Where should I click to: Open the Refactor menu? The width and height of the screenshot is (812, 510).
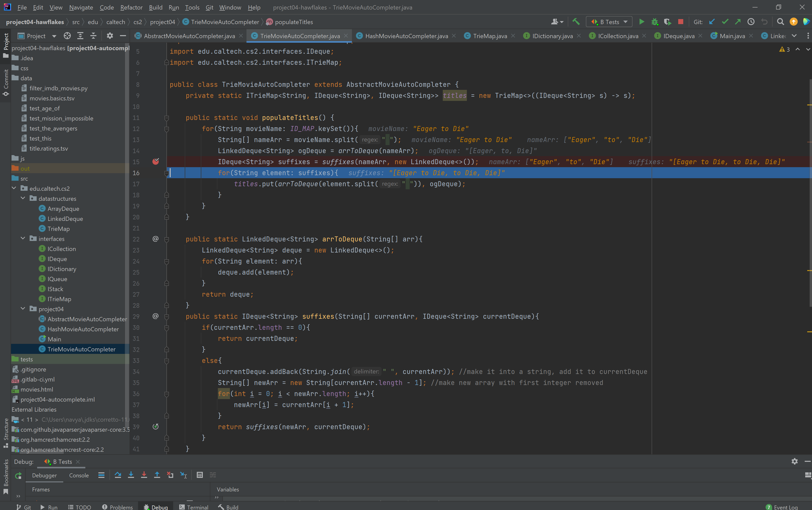(131, 8)
